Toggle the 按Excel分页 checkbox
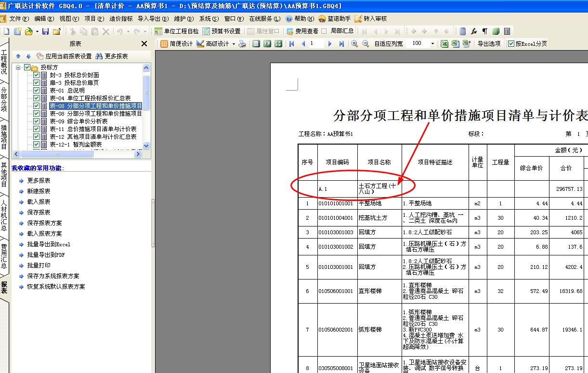588x373 pixels. (x=511, y=44)
